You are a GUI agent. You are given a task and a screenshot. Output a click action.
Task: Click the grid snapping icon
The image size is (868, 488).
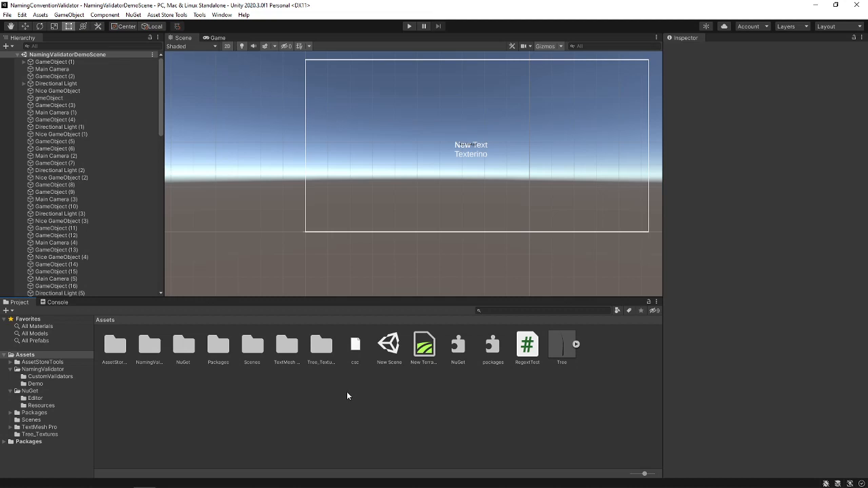(x=177, y=26)
